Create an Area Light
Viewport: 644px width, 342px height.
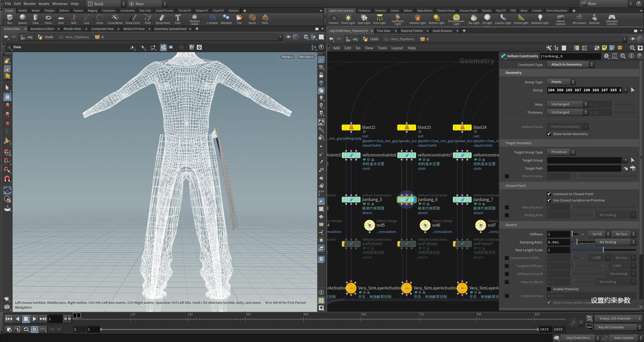click(379, 19)
